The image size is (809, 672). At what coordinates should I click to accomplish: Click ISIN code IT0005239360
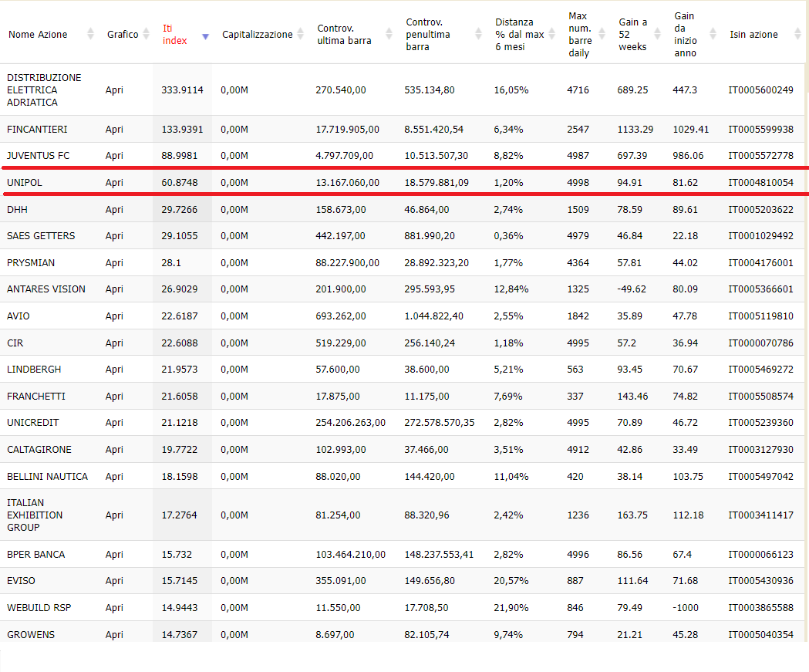coord(760,422)
